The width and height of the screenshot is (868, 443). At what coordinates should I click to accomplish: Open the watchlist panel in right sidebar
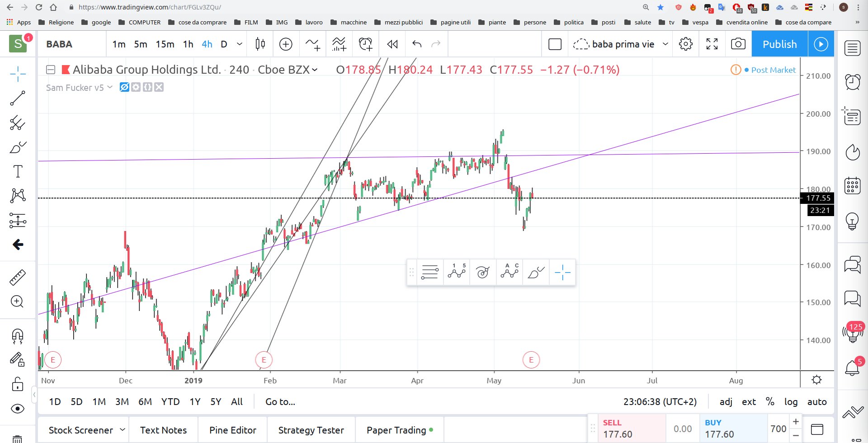(x=853, y=48)
